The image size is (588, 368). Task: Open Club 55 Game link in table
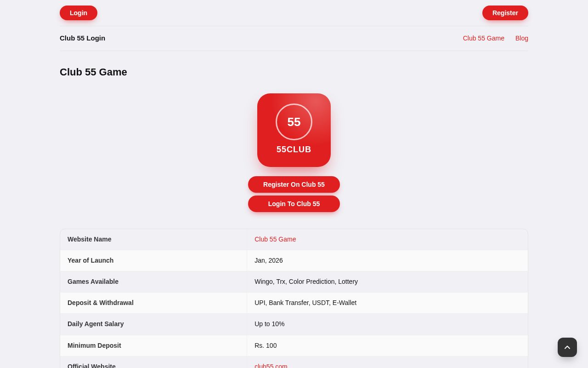(x=275, y=239)
